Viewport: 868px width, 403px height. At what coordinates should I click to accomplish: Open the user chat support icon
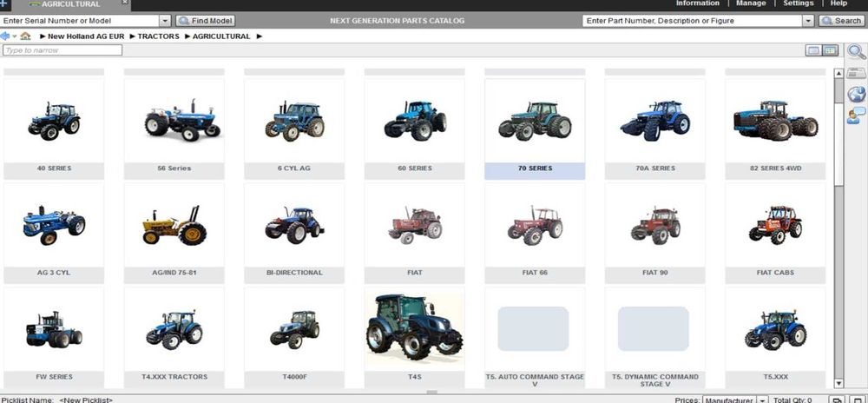pos(857,116)
